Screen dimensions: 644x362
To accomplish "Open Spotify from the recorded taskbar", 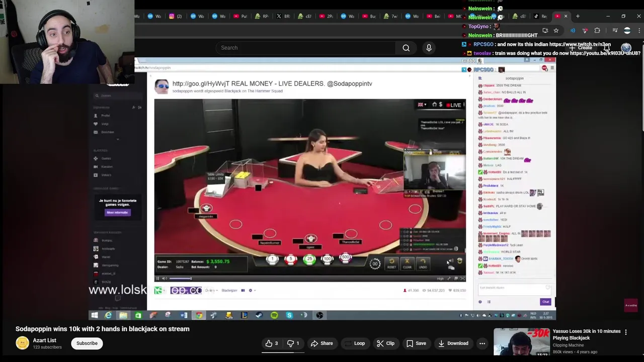I will 274,315.
